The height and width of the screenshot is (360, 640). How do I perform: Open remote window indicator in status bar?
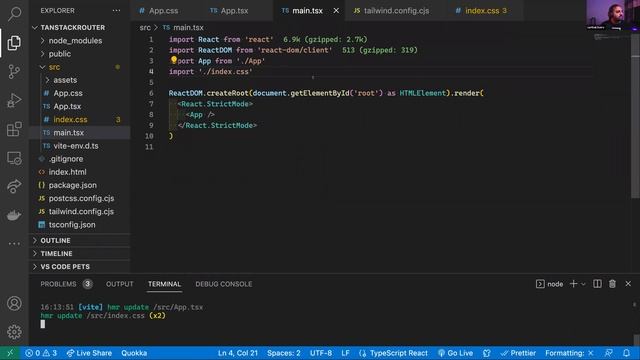[x=10, y=353]
